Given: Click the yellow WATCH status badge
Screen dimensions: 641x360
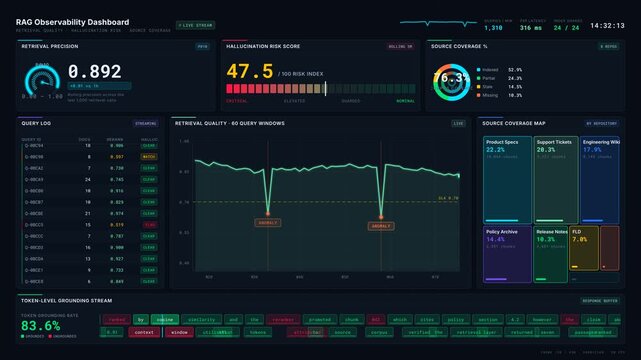Looking at the screenshot, I should click(149, 157).
